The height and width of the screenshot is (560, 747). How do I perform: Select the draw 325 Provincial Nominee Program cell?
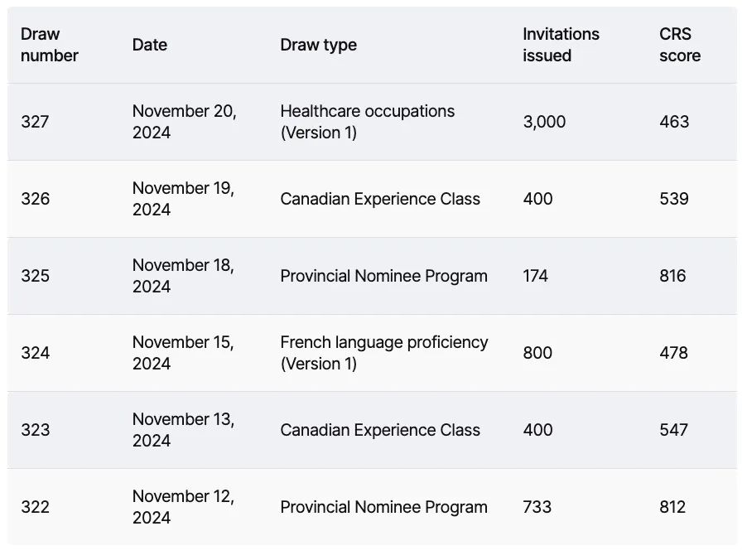click(x=383, y=276)
